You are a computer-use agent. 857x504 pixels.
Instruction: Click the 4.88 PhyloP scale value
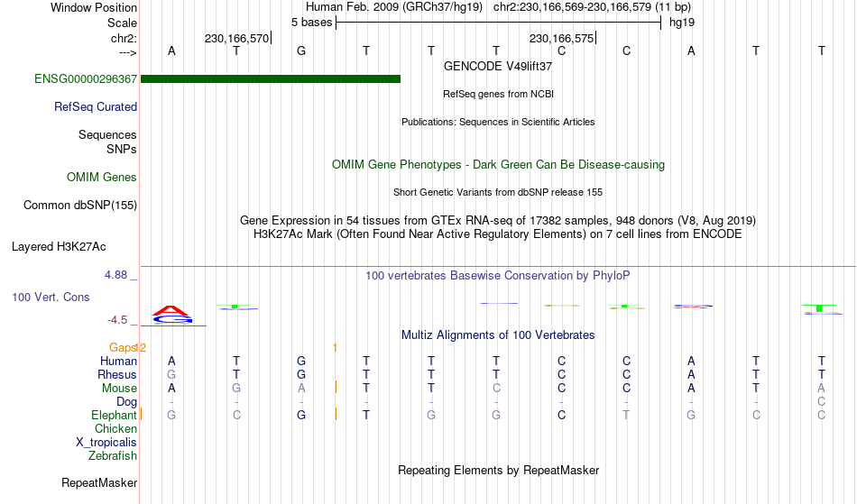pos(115,275)
